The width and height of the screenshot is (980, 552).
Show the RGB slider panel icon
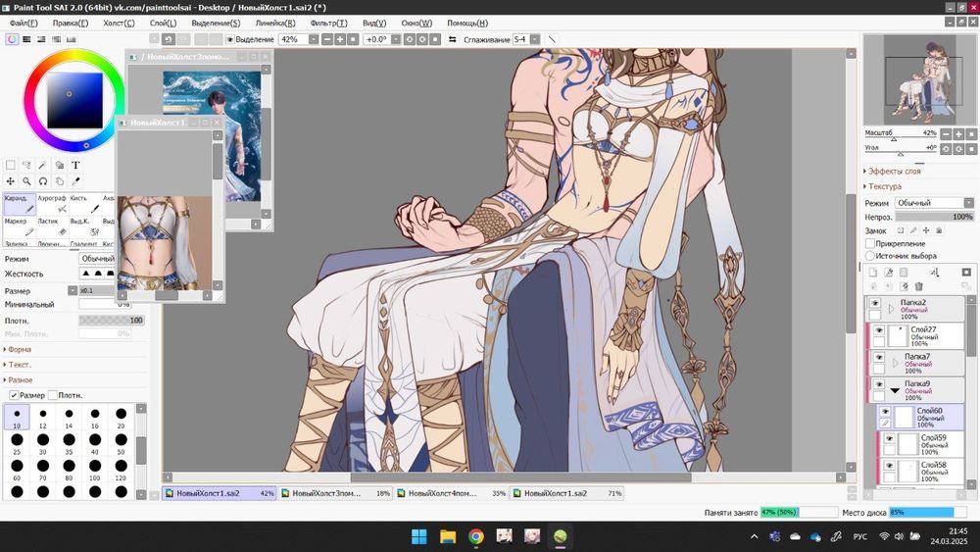(x=26, y=39)
